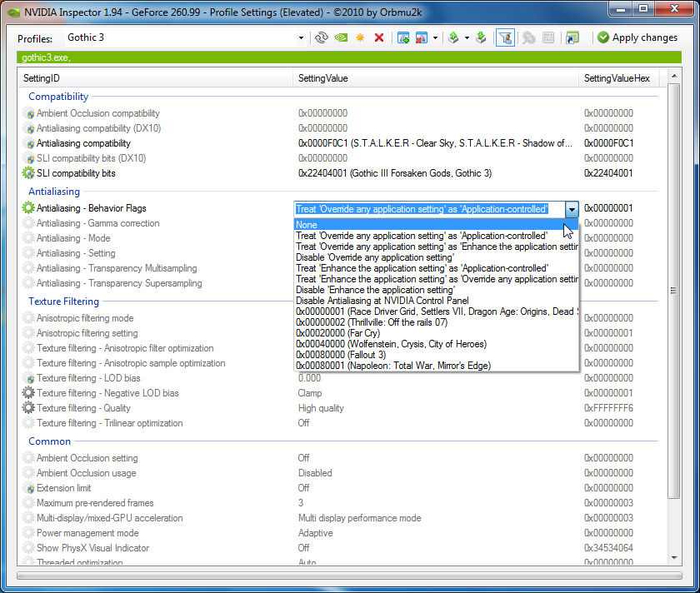Viewport: 700px width, 593px height.
Task: Delete profile using the red X icon
Action: (379, 37)
